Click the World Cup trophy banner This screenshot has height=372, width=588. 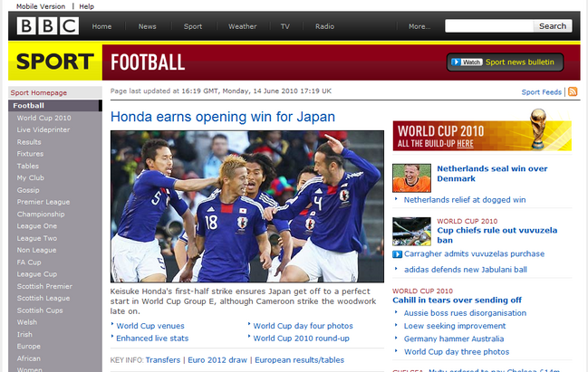click(x=482, y=130)
